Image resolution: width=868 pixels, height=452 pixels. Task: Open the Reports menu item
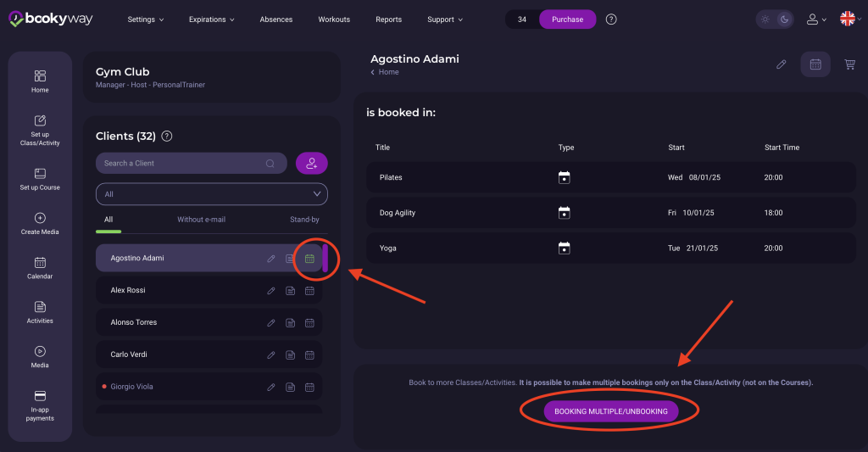pyautogui.click(x=388, y=20)
